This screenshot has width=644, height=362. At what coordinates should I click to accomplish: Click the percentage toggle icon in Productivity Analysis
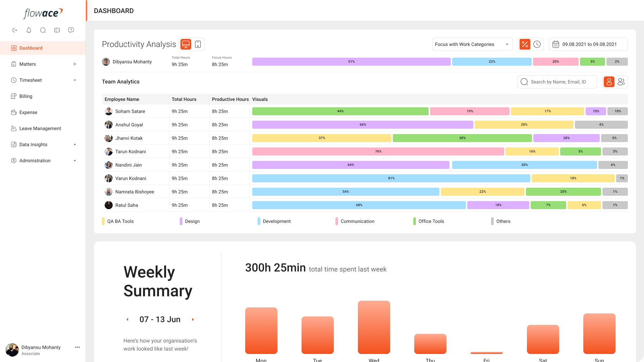pyautogui.click(x=525, y=44)
